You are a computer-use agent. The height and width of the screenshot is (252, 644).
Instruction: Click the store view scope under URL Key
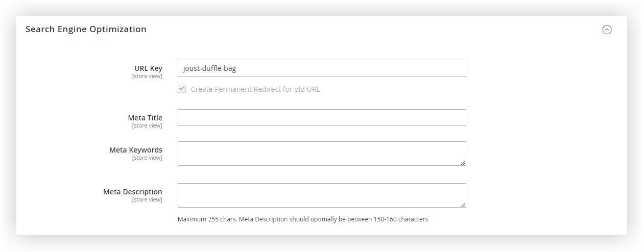pos(147,77)
